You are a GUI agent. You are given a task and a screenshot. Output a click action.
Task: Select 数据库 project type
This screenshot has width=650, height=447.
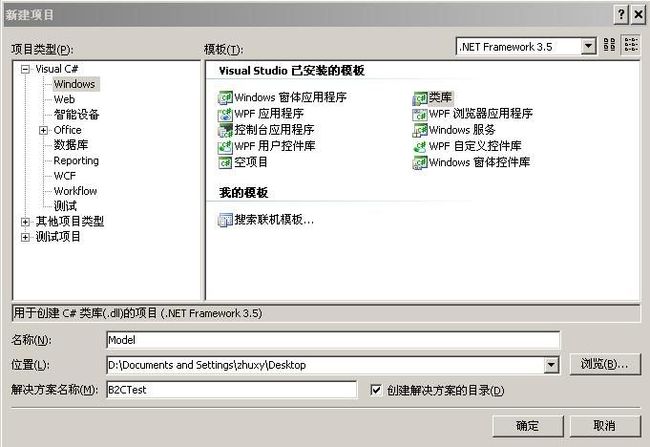[71, 145]
